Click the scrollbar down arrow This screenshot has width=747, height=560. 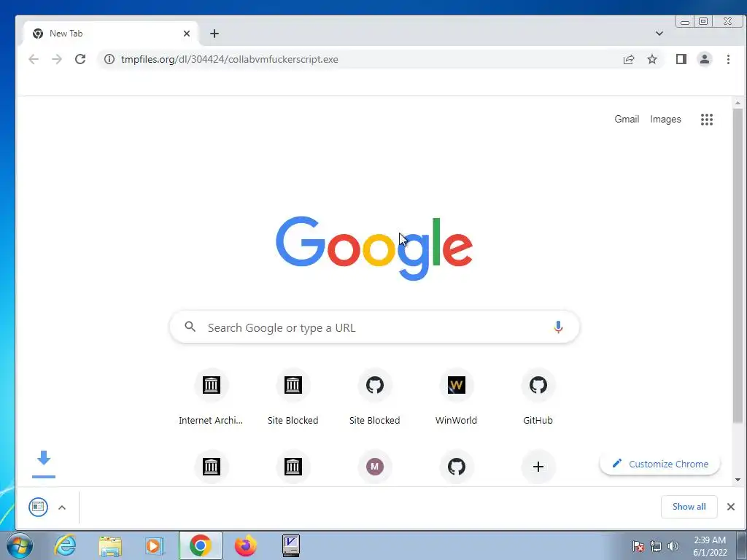(x=738, y=480)
